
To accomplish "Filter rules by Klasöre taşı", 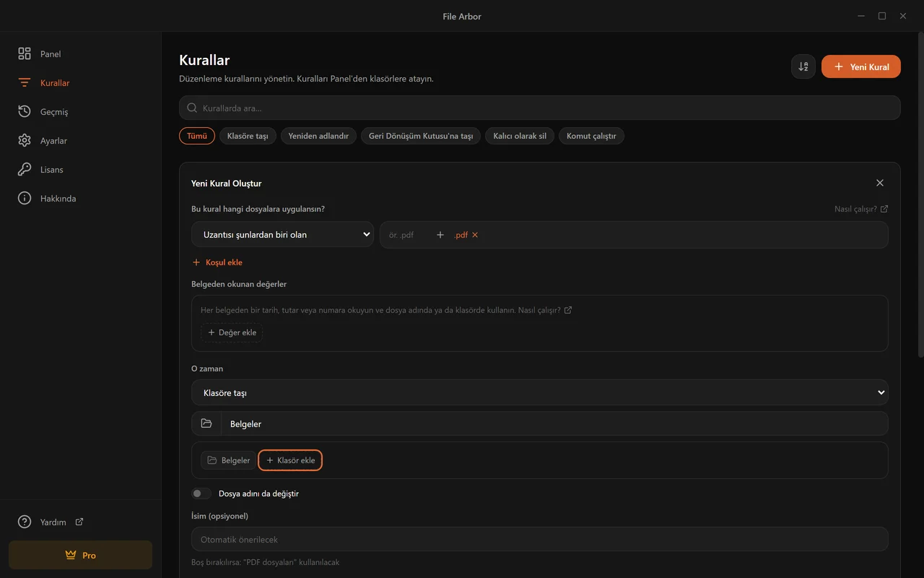I will click(248, 136).
